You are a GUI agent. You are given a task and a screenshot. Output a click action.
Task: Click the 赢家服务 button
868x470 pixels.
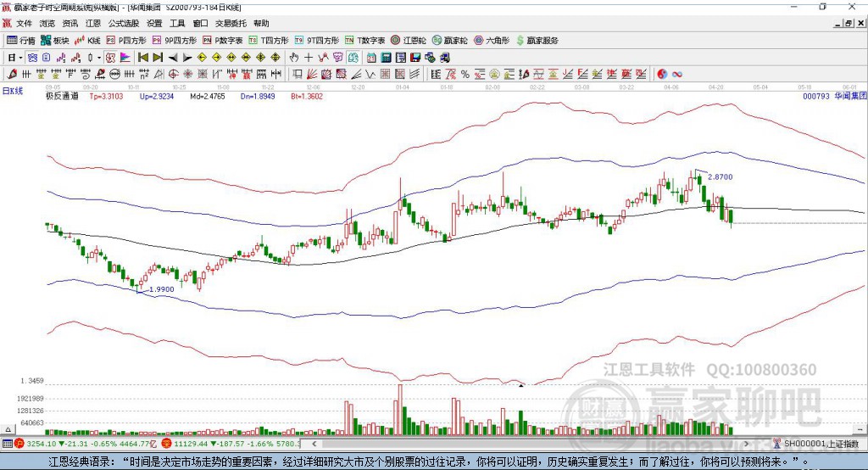point(537,41)
